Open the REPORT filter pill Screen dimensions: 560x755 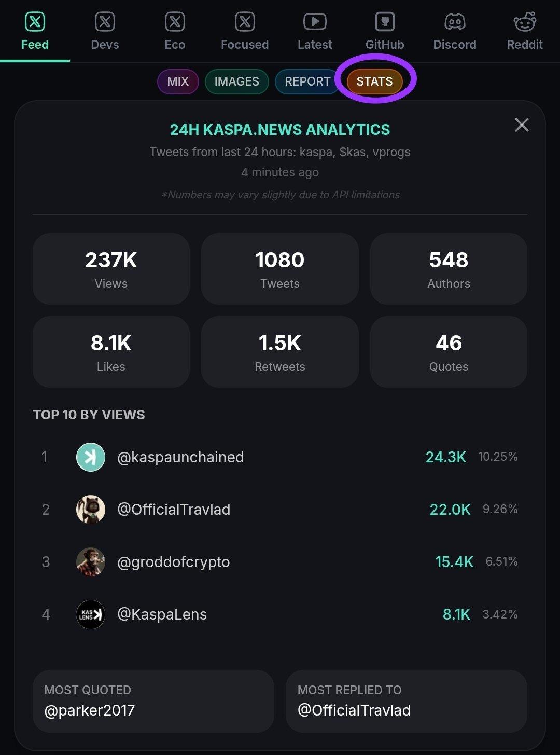[x=307, y=81]
